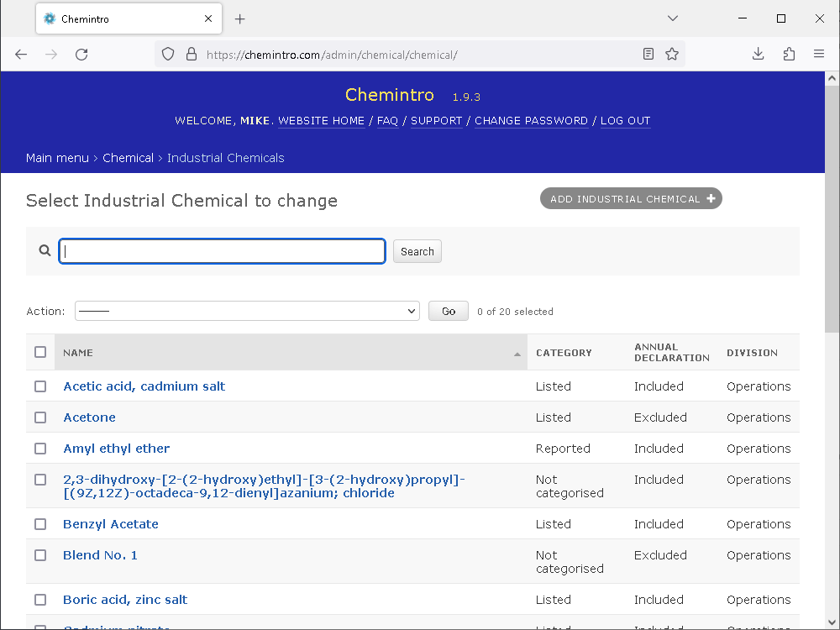Sort by Annual Declaration column
This screenshot has width=840, height=630.
pos(672,352)
